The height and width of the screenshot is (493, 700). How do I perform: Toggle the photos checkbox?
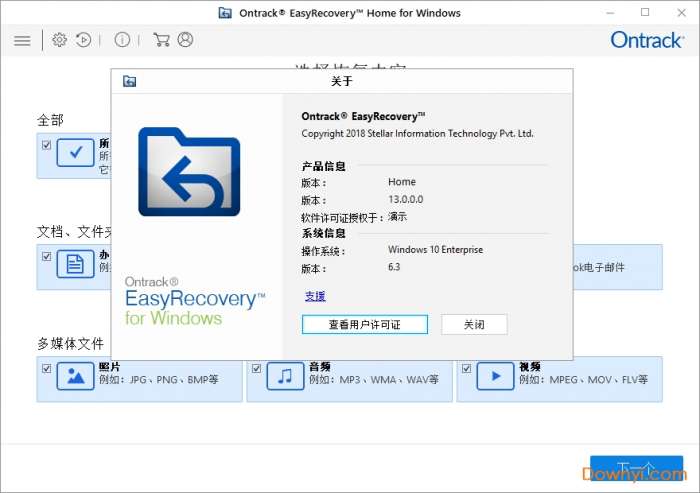46,368
